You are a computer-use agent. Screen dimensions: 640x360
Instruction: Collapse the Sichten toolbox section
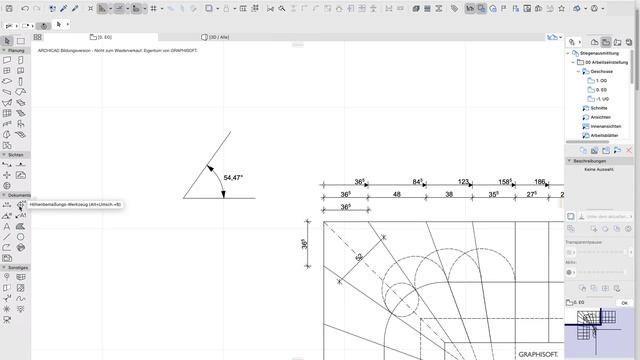click(4, 155)
